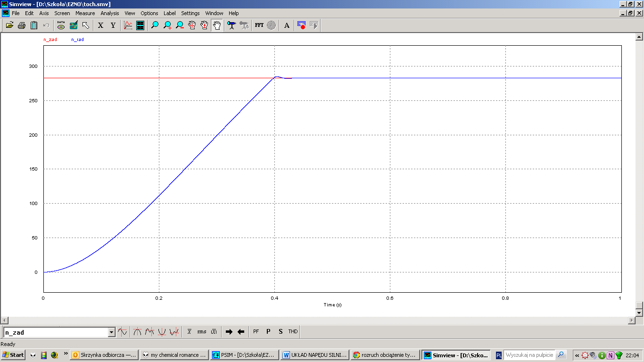Click the zoom in magnifier icon
Viewport: 644px width, 362px height.
(x=167, y=25)
